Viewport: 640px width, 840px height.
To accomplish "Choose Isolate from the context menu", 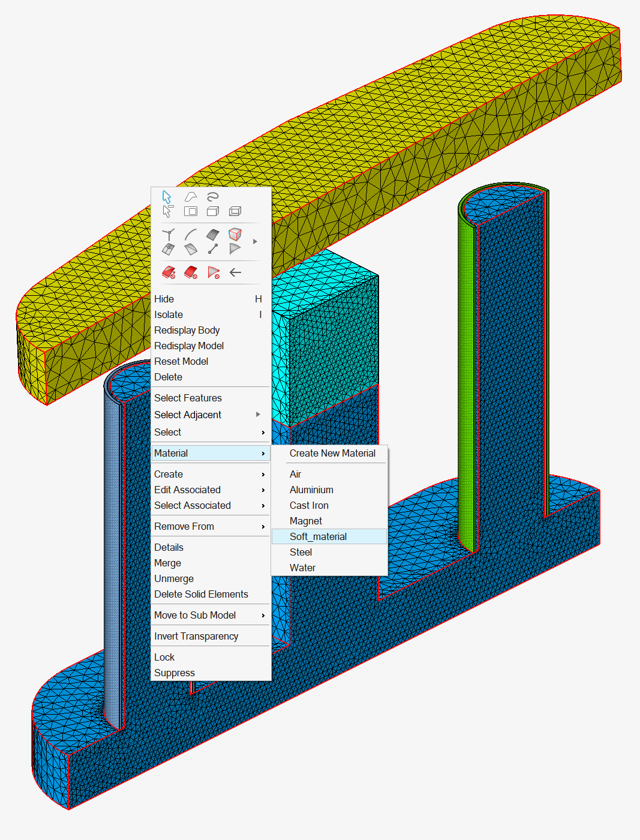I will (211, 314).
